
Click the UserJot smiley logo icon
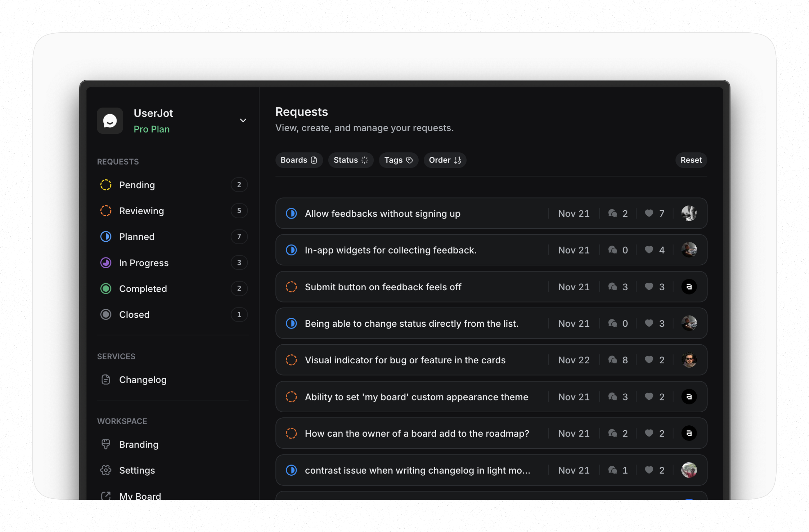point(110,121)
